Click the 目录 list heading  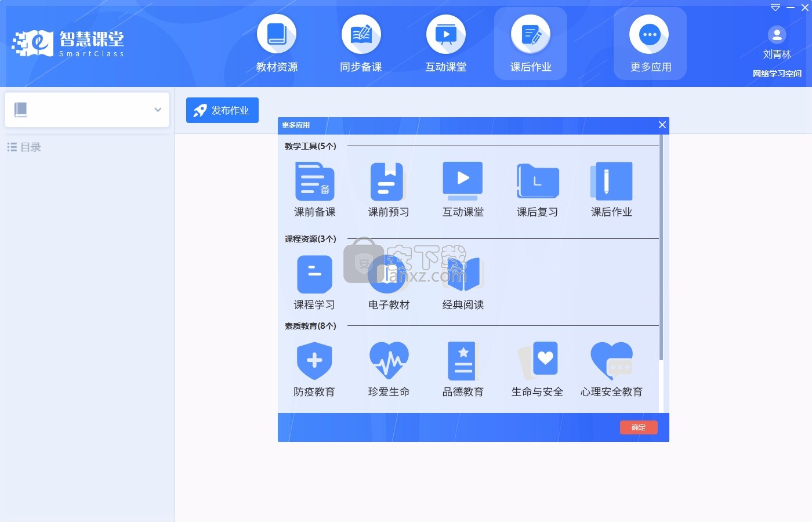pyautogui.click(x=24, y=147)
